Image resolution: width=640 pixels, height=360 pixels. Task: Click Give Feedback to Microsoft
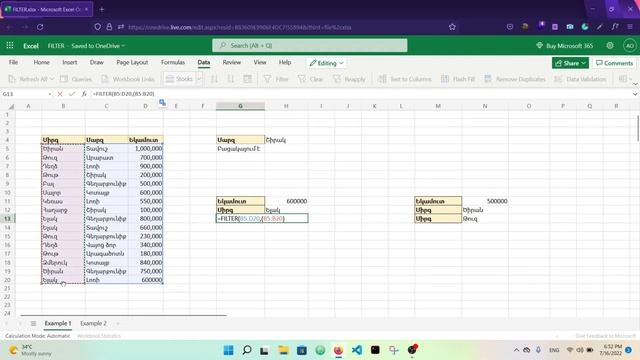[x=606, y=336]
